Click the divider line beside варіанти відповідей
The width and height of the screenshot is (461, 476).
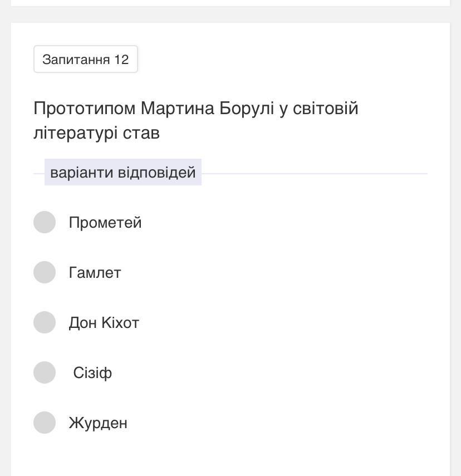(315, 174)
